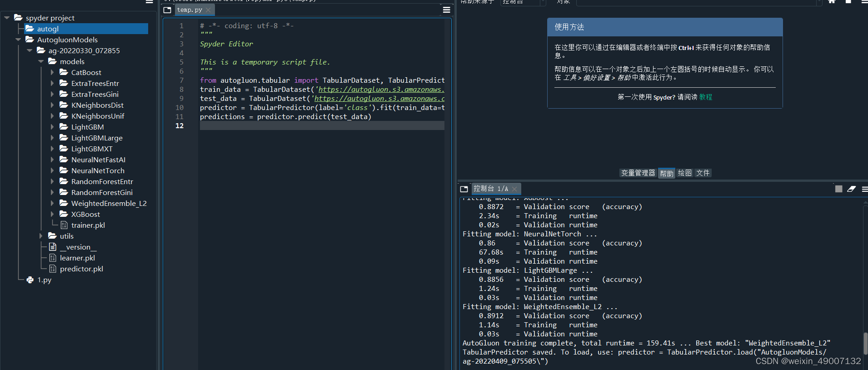
Task: Click 'Fitting model: WeightedEnsemble_L2' console line
Action: (x=540, y=307)
